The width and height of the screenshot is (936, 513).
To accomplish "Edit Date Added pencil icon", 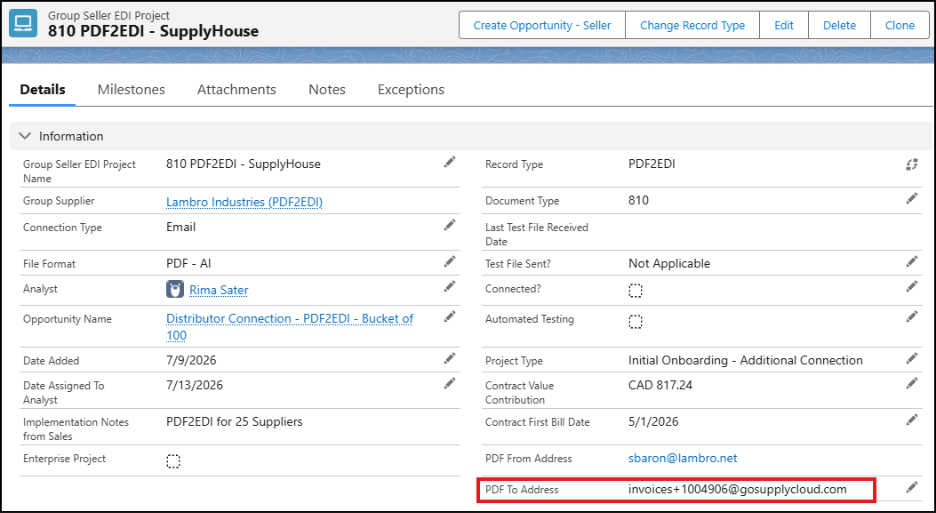I will pyautogui.click(x=449, y=358).
